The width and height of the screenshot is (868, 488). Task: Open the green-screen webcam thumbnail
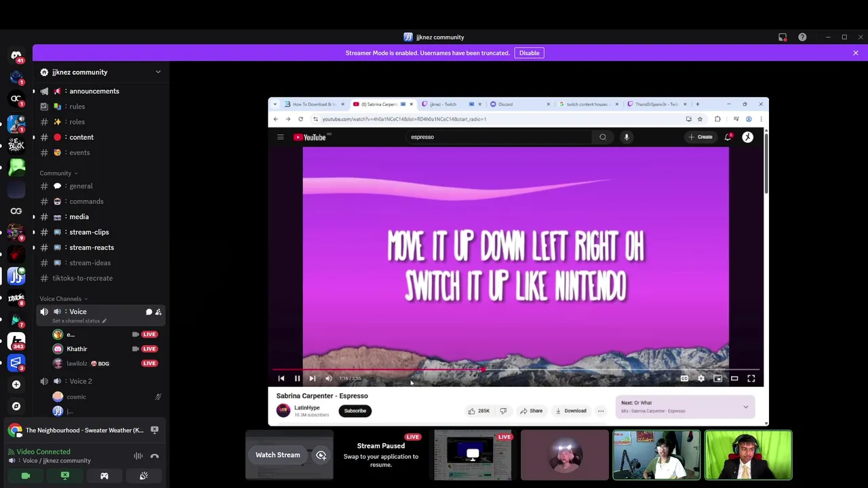pos(748,455)
